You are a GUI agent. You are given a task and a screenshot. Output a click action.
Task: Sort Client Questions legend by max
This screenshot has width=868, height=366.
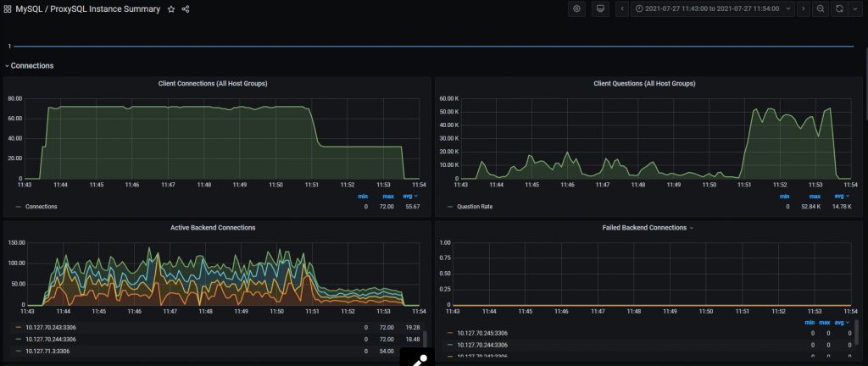coord(815,197)
